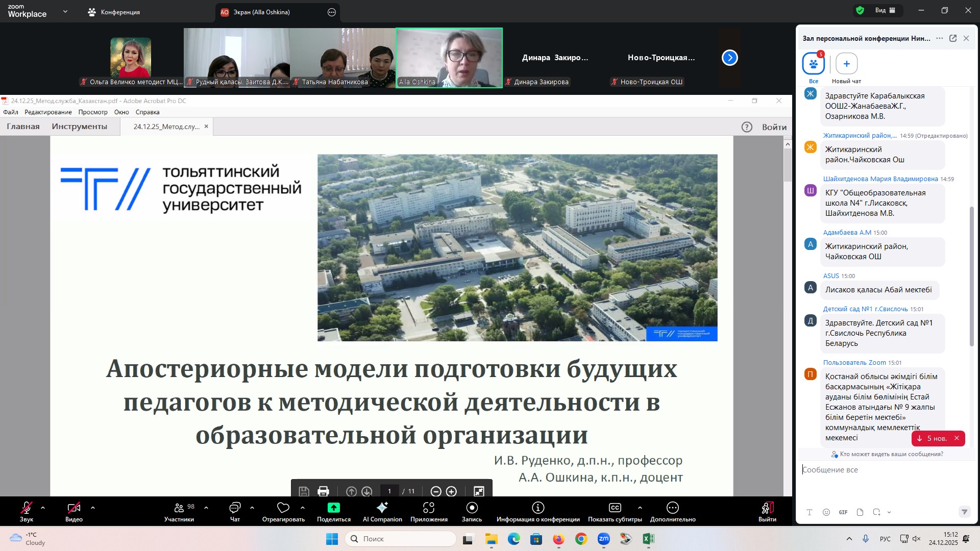This screenshot has width=980, height=551.
Task: Open the Apps icon in toolbar
Action: point(429,508)
